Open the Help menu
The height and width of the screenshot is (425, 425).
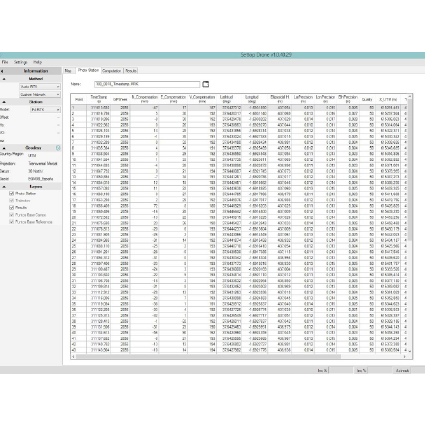click(37, 62)
